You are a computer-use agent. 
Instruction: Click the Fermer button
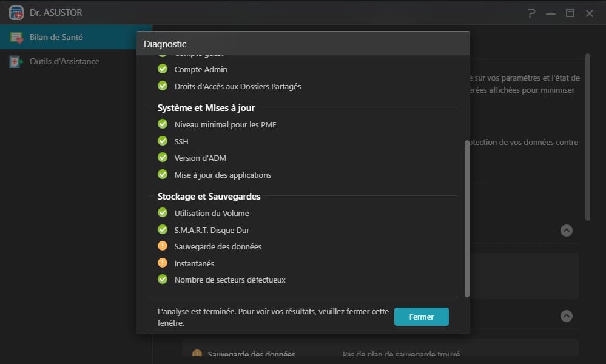[x=421, y=317]
